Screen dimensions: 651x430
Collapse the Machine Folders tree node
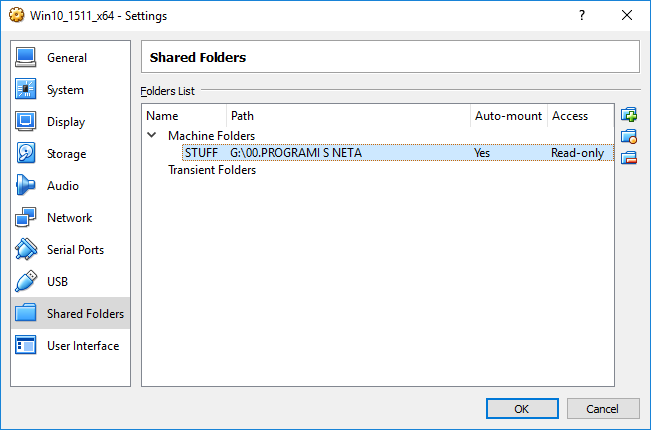(x=152, y=135)
